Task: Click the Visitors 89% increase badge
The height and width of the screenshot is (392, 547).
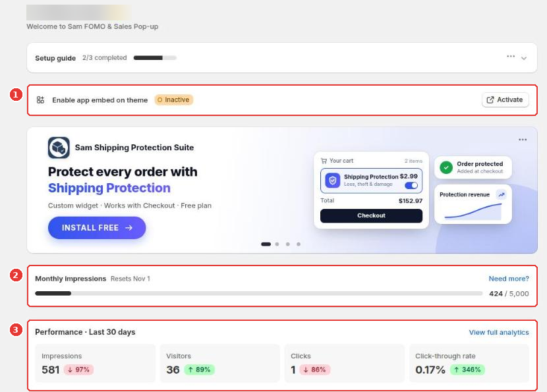Action: click(x=199, y=370)
